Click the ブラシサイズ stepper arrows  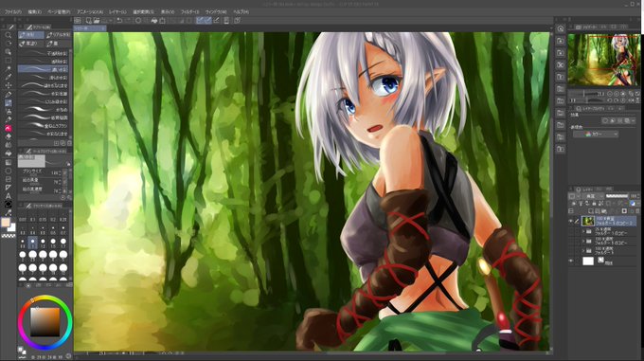(x=60, y=172)
